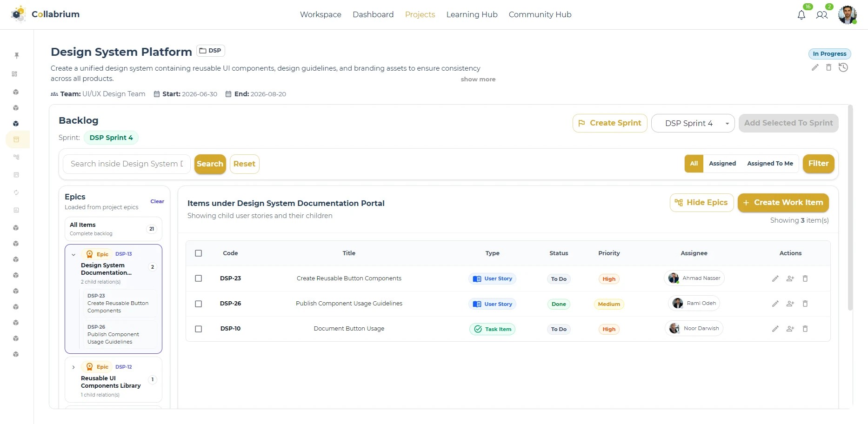Open the Filter button
The height and width of the screenshot is (424, 868).
[819, 164]
